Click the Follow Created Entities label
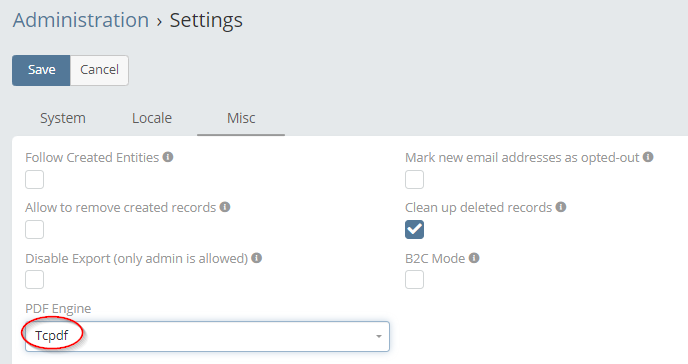Screen dimensions: 688x364 [92, 157]
